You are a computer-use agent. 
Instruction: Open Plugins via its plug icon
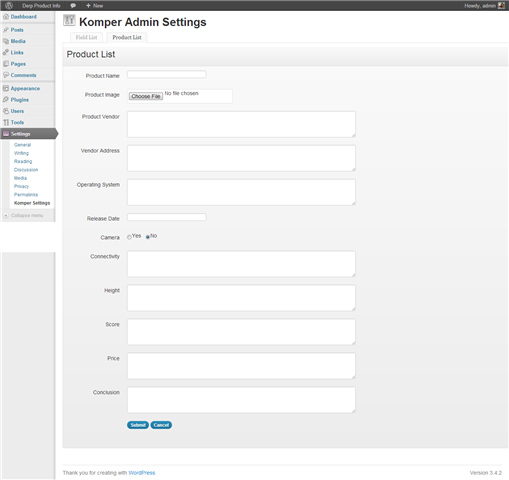click(6, 100)
